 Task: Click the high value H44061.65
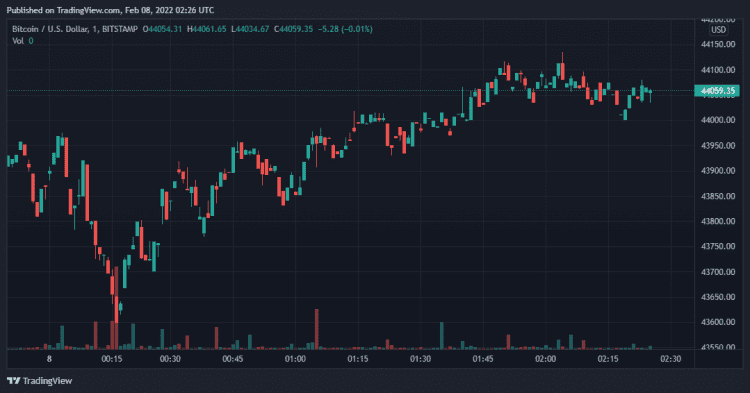[x=207, y=29]
